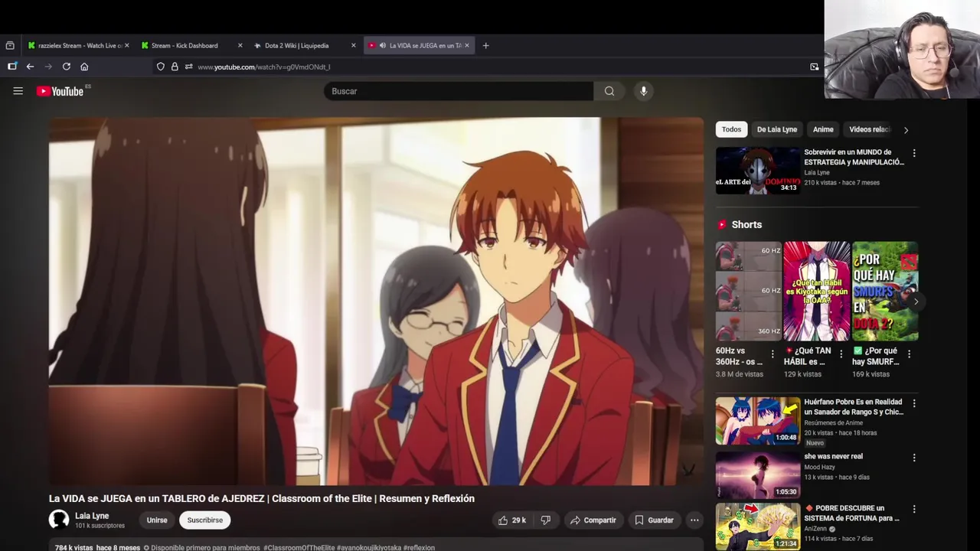The image size is (980, 551).
Task: Show more Shorts with the right arrow
Action: coord(916,302)
